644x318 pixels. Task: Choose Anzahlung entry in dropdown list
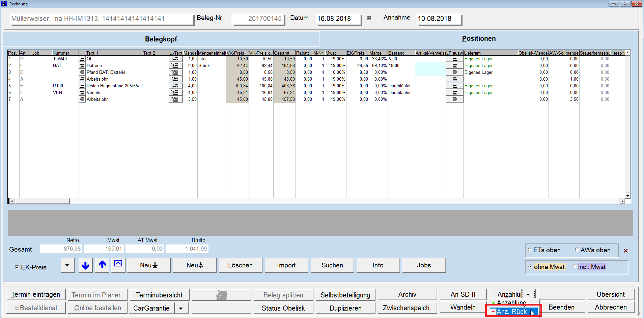511,302
